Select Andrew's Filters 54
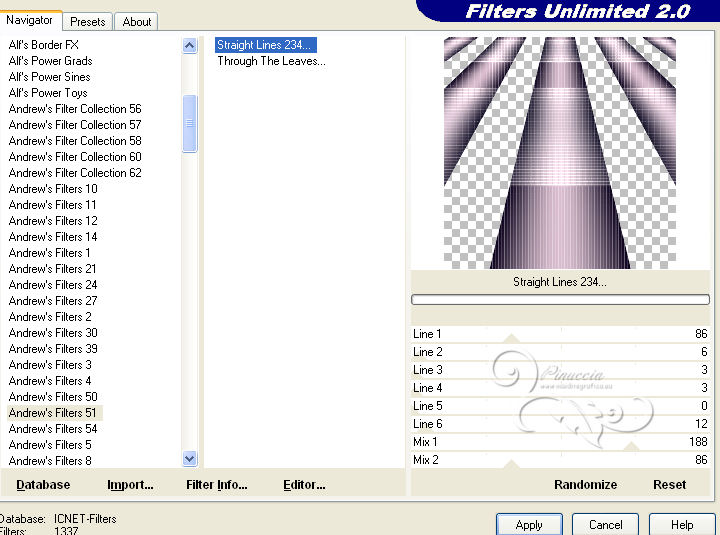This screenshot has width=720, height=535. (x=53, y=429)
